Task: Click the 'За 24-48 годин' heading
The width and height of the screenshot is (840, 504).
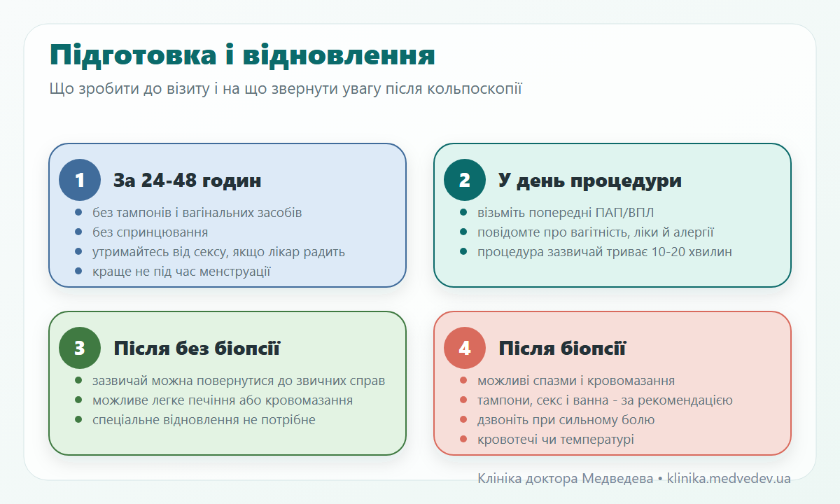Action: coord(188,181)
